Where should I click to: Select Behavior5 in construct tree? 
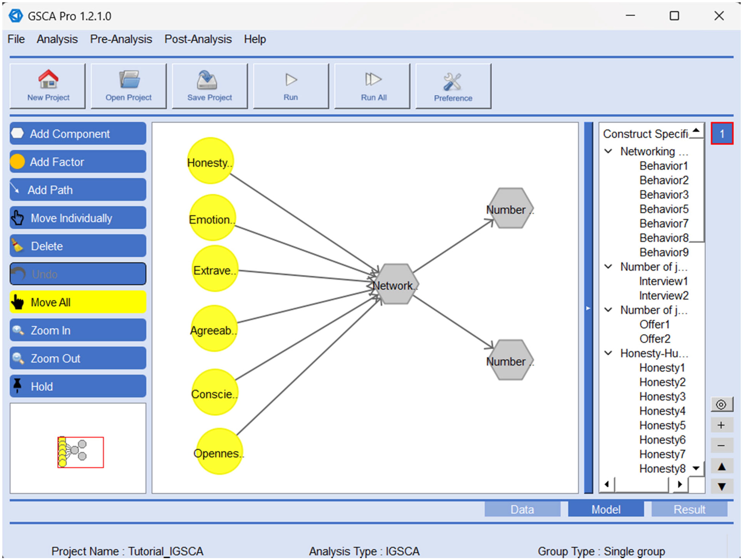[x=664, y=209]
